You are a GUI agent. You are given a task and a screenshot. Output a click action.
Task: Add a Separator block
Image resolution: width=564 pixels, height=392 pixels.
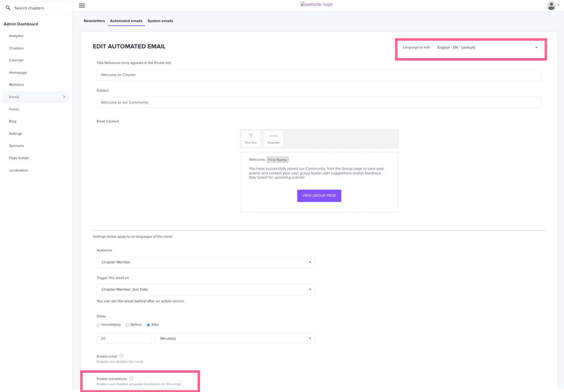click(273, 139)
